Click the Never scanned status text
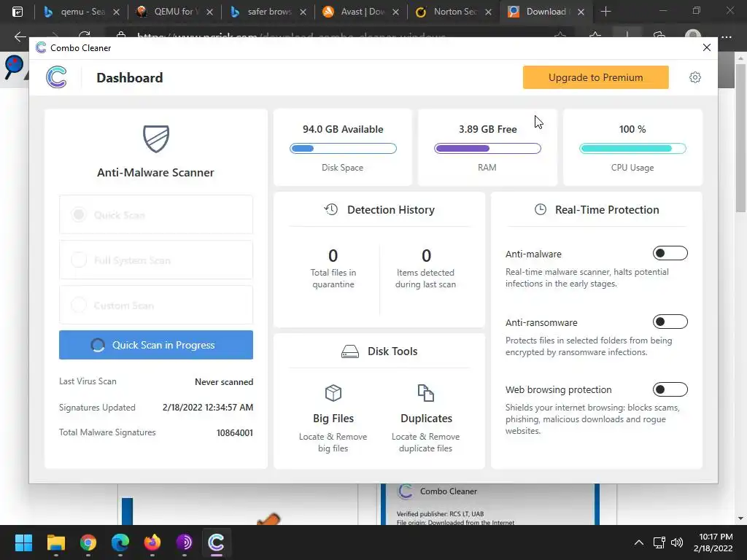Viewport: 747px width, 560px height. (224, 382)
